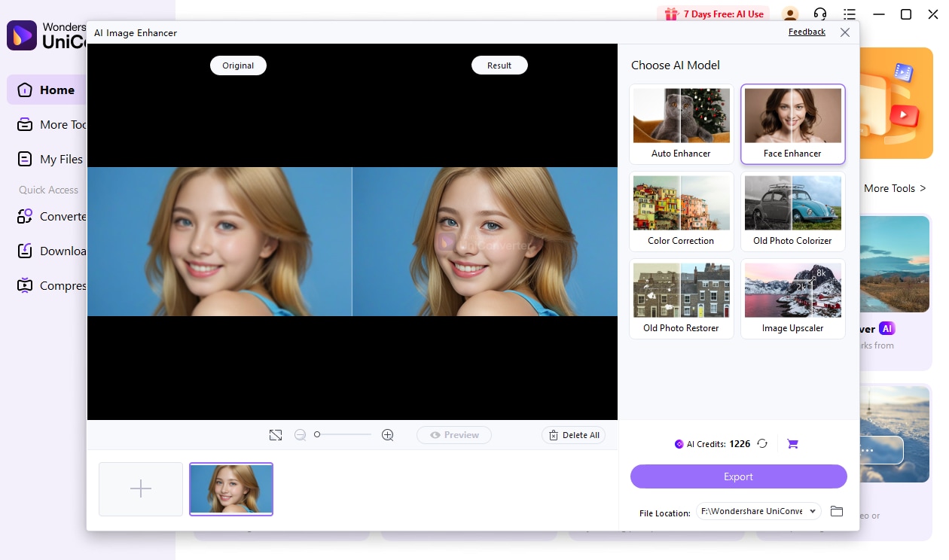Open the Home sidebar item
949x560 pixels.
point(47,90)
